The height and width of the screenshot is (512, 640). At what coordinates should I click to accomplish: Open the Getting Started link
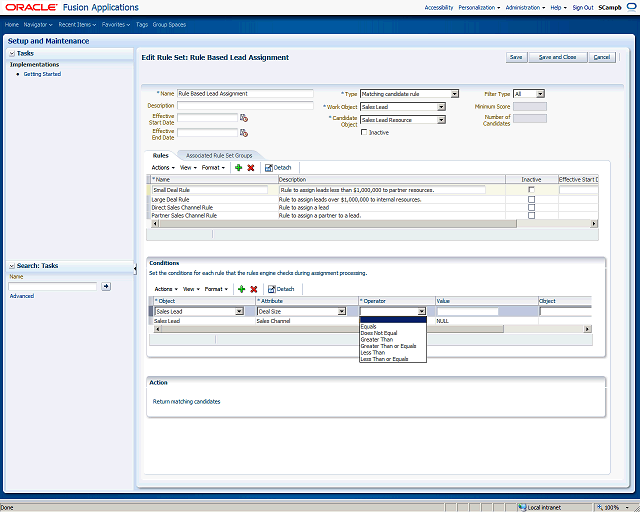[x=42, y=74]
